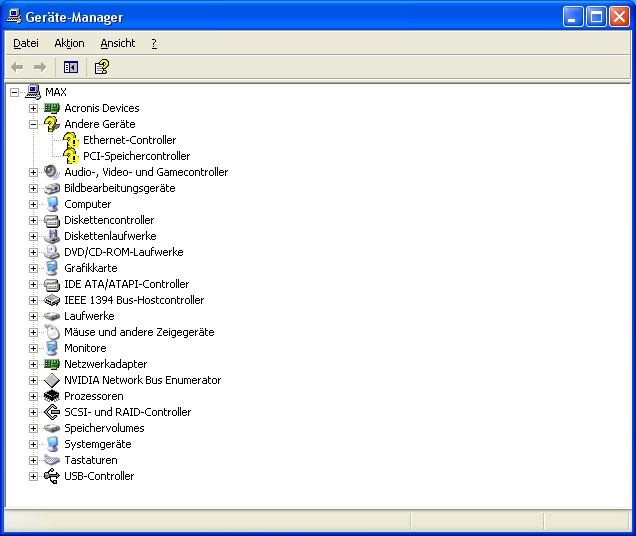
Task: Expand the Systemgeräte node
Action: coord(33,444)
